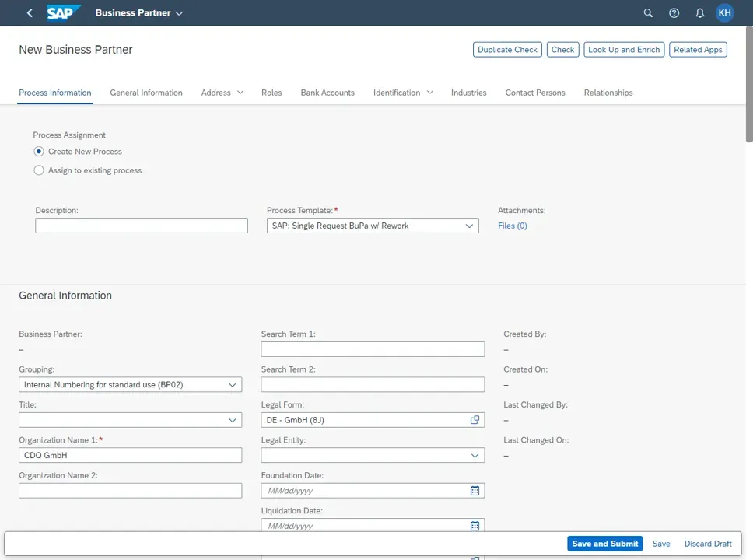Click the New Business Partner heading

click(x=75, y=50)
